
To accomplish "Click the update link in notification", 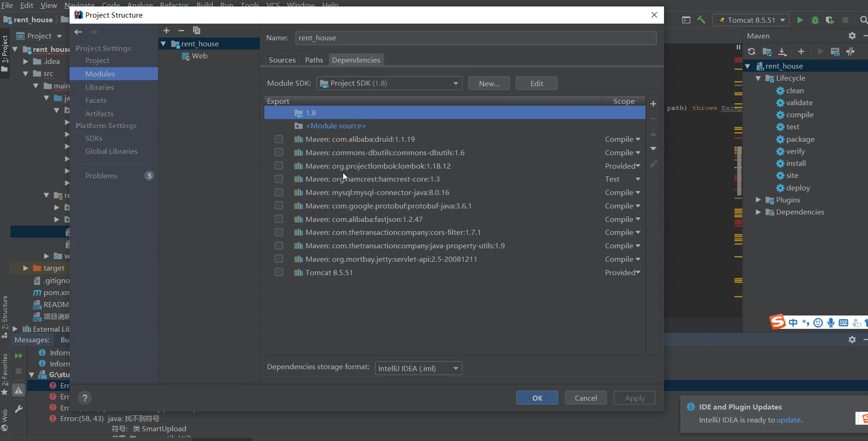I will pyautogui.click(x=788, y=420).
